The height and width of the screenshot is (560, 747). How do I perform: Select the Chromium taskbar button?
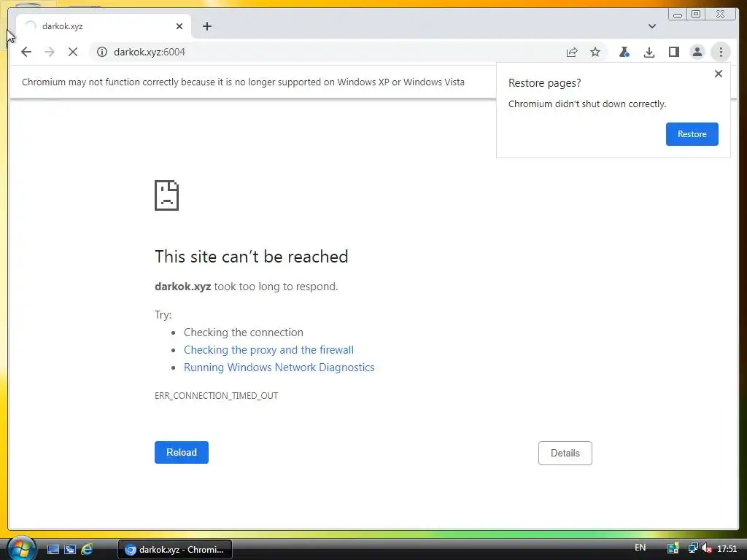(175, 550)
